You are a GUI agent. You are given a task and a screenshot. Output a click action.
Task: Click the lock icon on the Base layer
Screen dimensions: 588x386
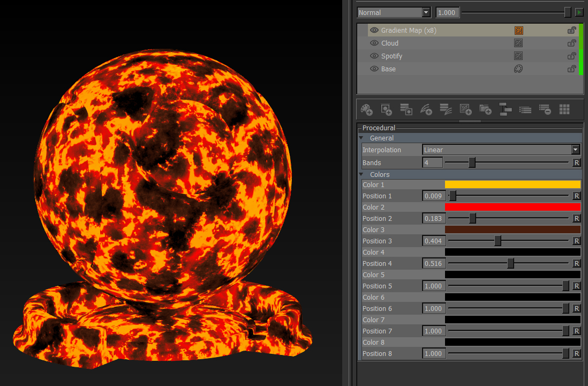point(572,69)
